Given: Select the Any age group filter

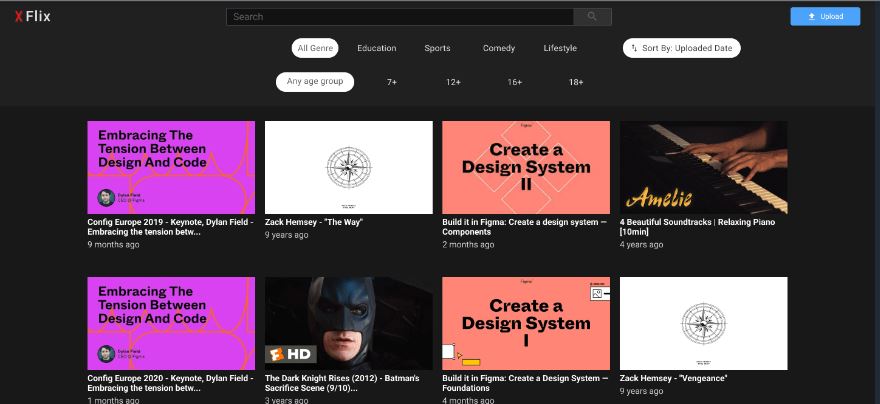Looking at the screenshot, I should (315, 82).
